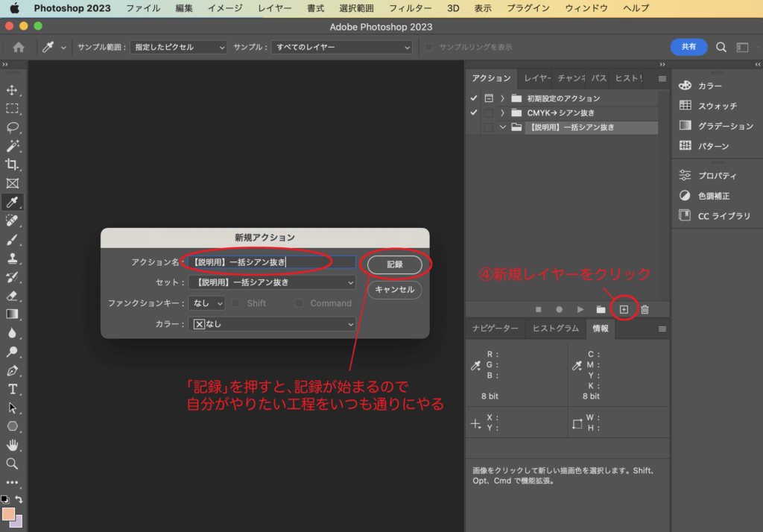
Task: Open the フィルター menu
Action: (411, 8)
